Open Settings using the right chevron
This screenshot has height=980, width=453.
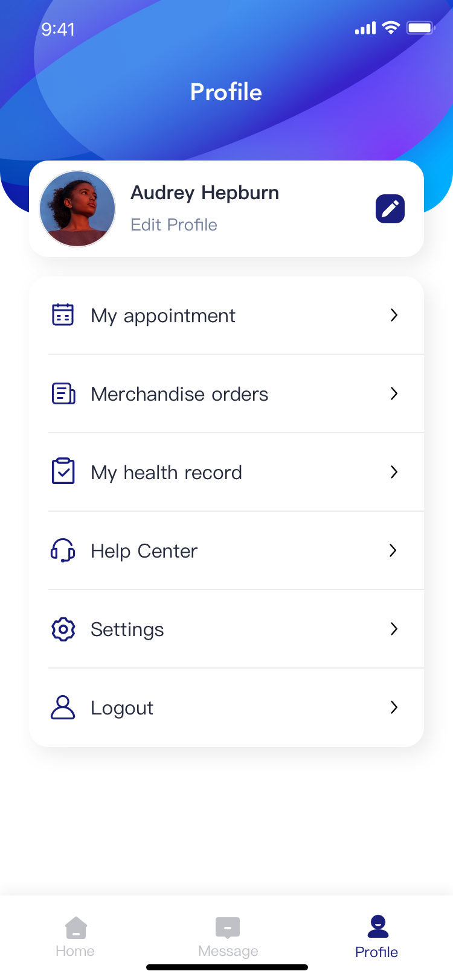pos(394,629)
